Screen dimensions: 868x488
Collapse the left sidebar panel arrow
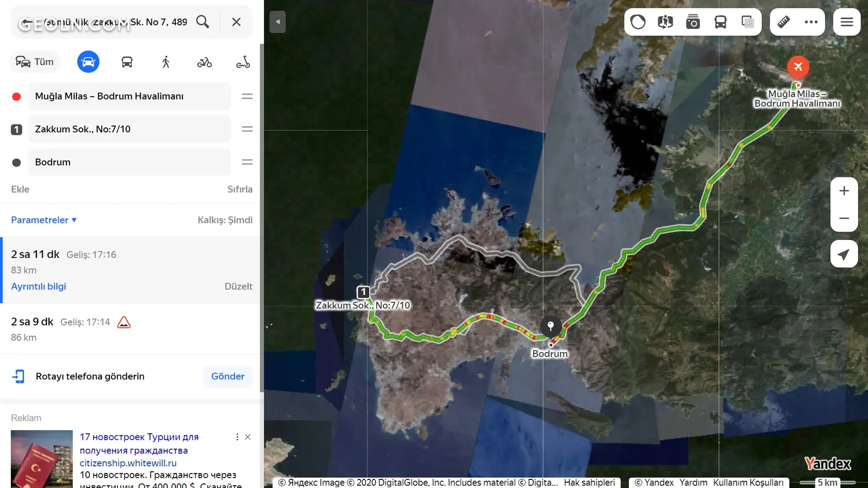coord(278,22)
